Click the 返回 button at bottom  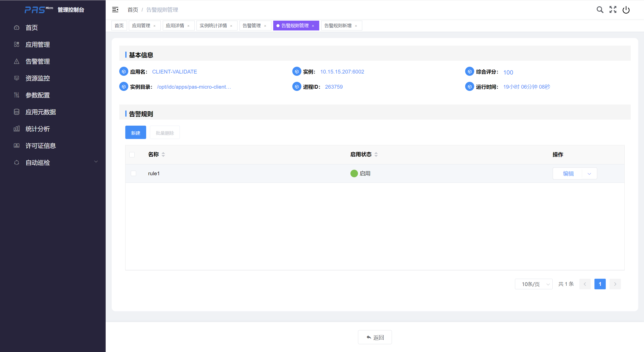pos(375,337)
